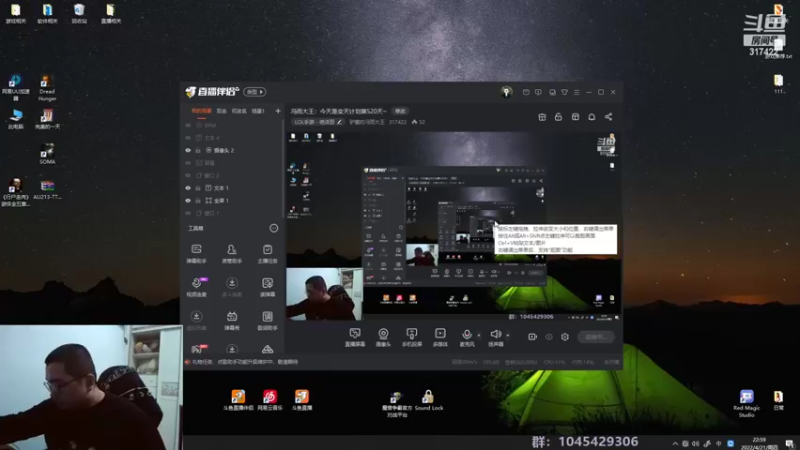Viewport: 800px width, 450px height.
Task: Open the 弹幕秀 tool
Action: [232, 320]
